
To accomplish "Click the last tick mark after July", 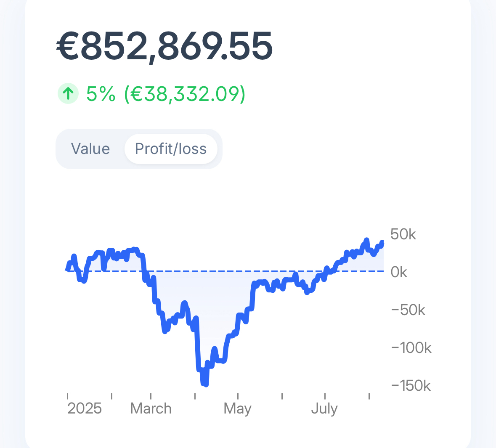I will pos(369,396).
